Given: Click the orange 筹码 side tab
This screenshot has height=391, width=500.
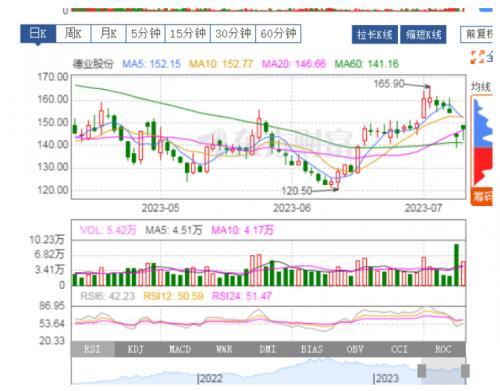Looking at the screenshot, I should coord(482,197).
